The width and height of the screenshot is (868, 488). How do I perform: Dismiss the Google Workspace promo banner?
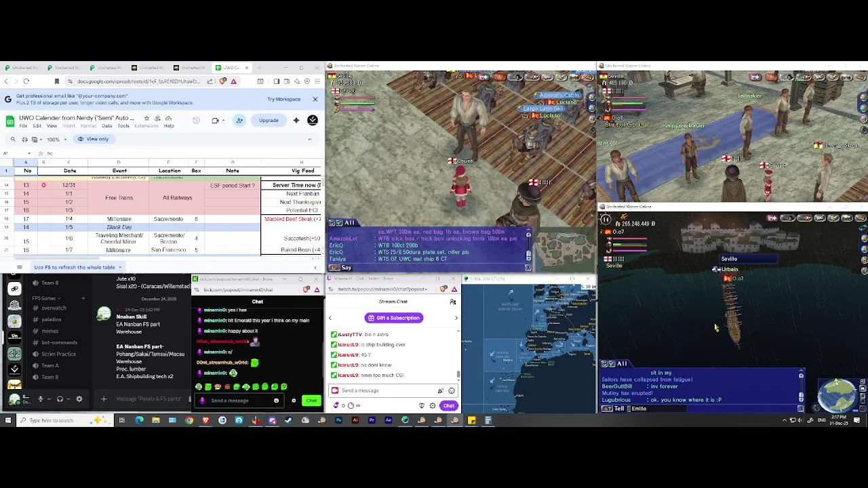click(315, 99)
